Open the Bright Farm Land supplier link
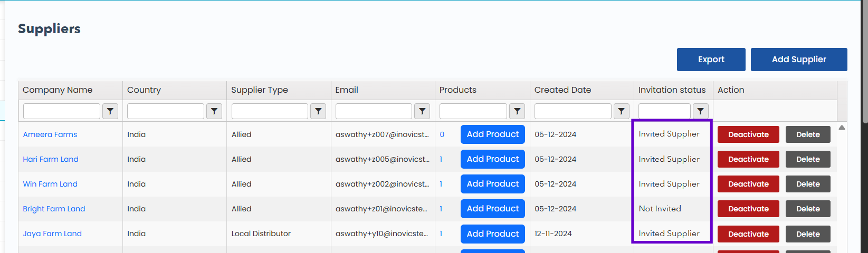 (54, 209)
